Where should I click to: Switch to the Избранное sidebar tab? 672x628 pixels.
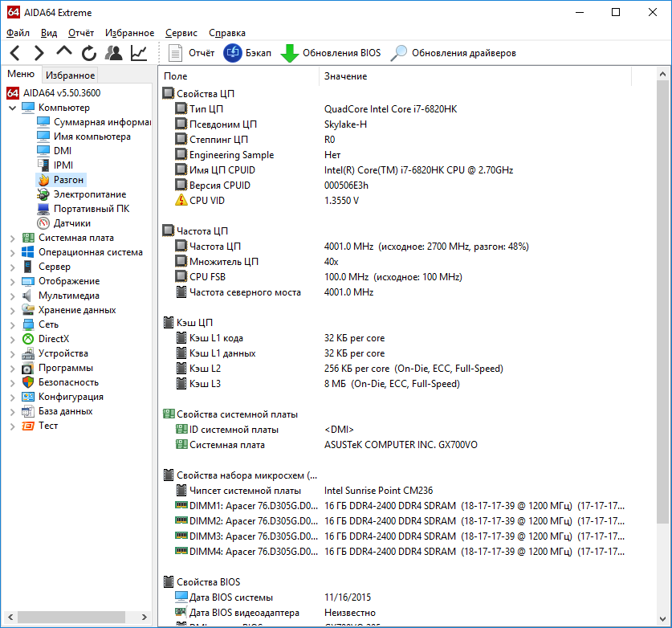71,75
